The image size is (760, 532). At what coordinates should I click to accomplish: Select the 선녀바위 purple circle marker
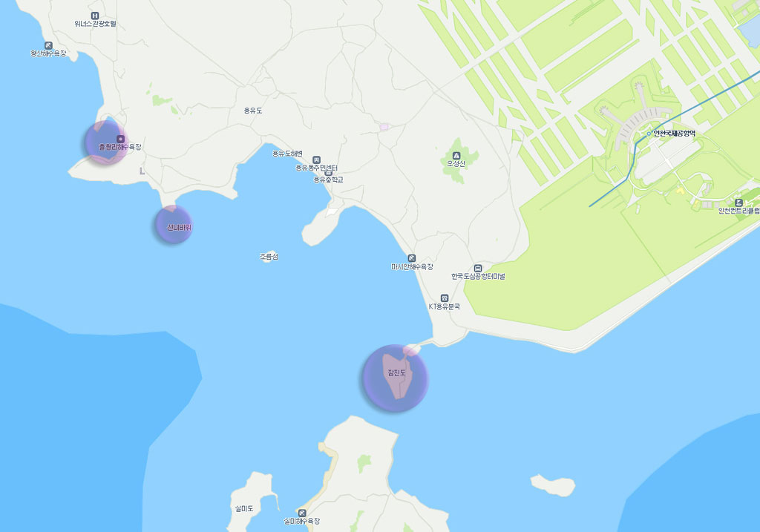click(174, 224)
